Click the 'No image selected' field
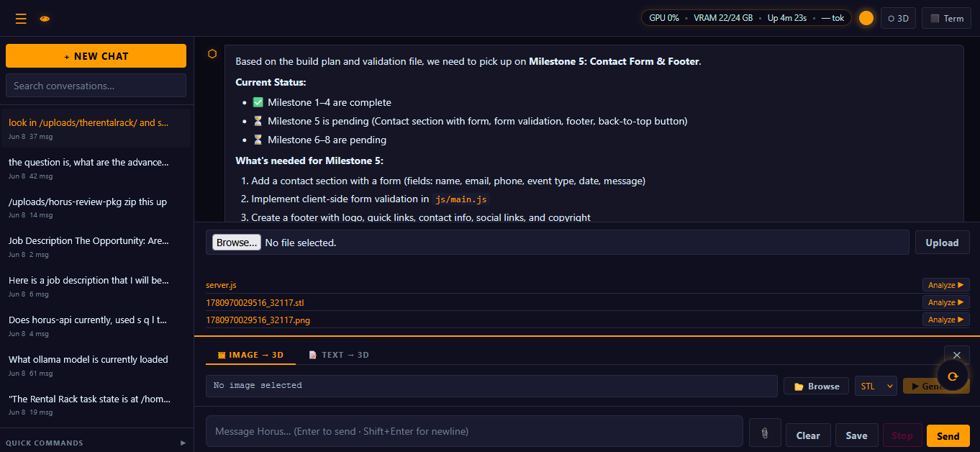 [x=491, y=386]
